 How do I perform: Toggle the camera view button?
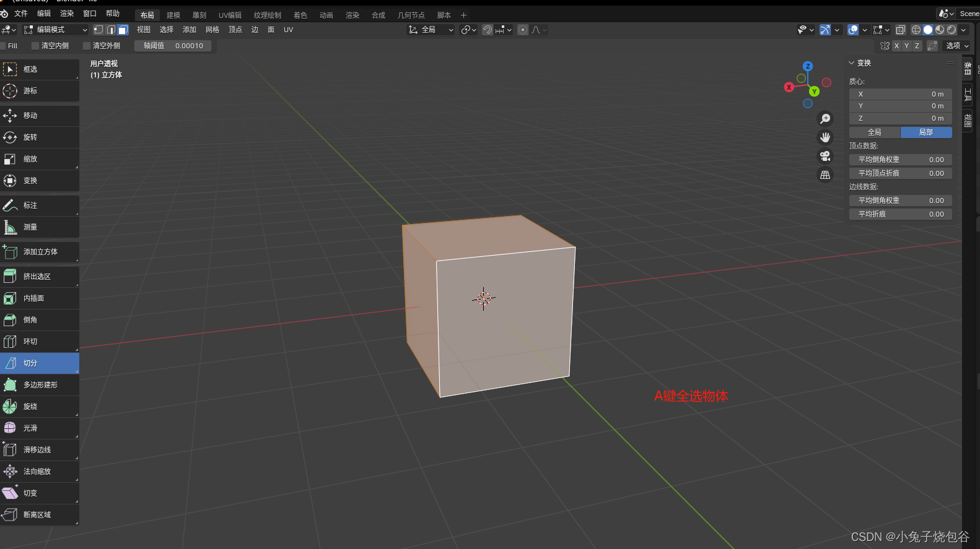pos(825,156)
